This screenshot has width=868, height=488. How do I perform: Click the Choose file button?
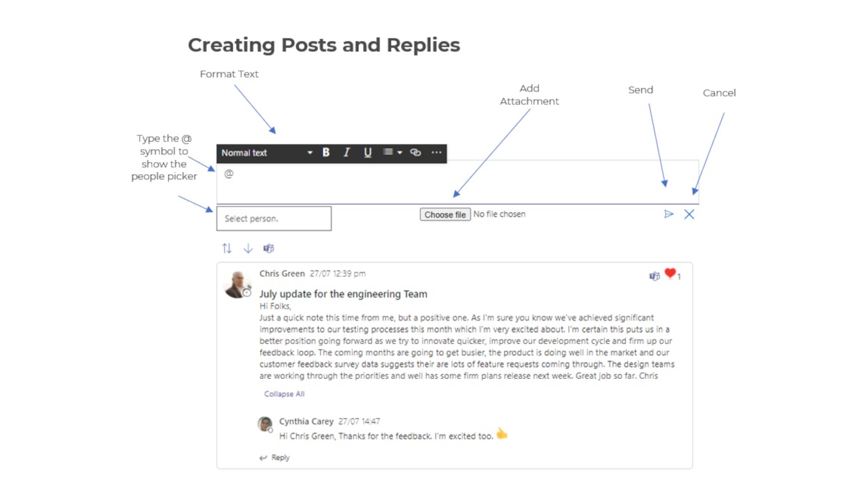click(445, 215)
